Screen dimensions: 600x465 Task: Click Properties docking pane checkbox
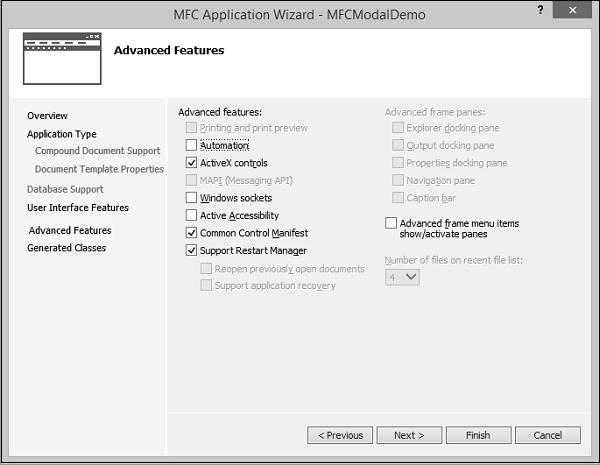[x=398, y=163]
